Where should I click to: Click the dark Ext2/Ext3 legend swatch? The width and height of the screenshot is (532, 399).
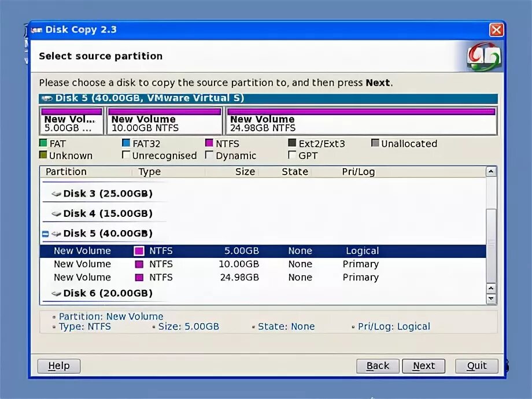point(292,142)
